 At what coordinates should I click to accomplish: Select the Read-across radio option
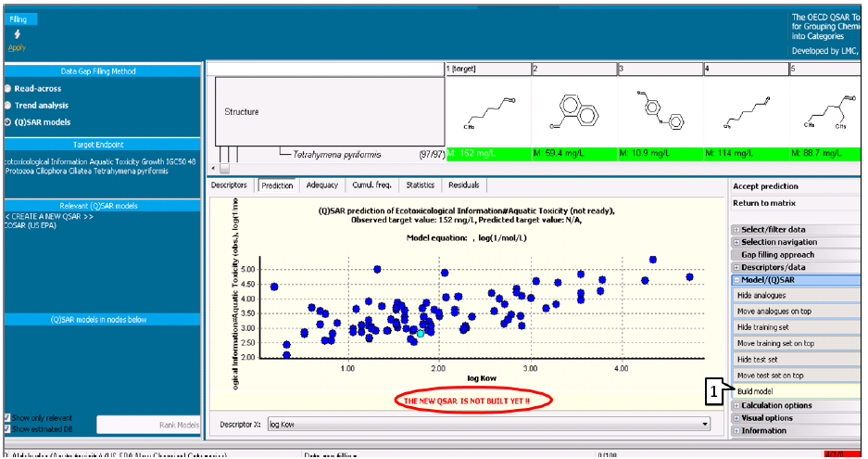click(7, 89)
